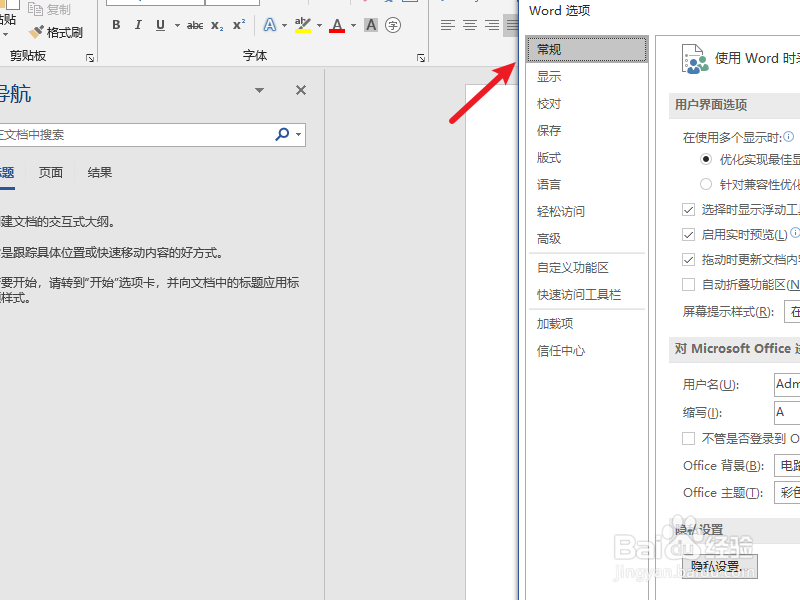Viewport: 800px width, 600px height.
Task: Apply underline formatting
Action: (160, 25)
